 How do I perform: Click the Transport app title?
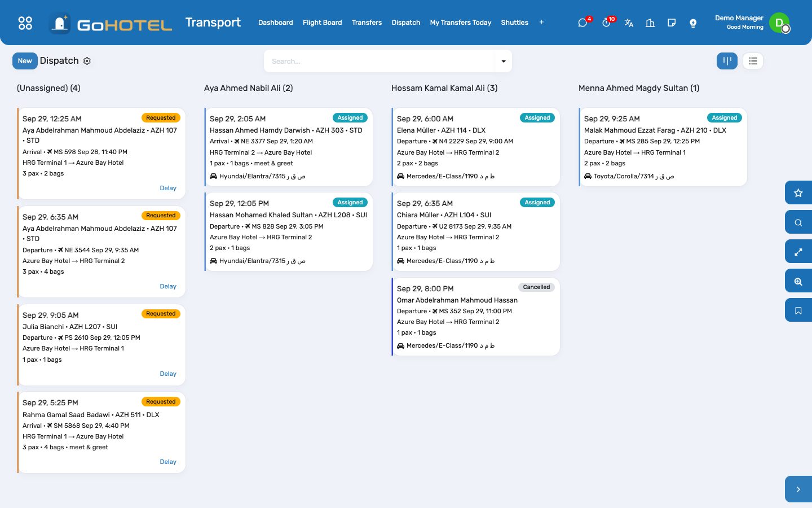[213, 23]
